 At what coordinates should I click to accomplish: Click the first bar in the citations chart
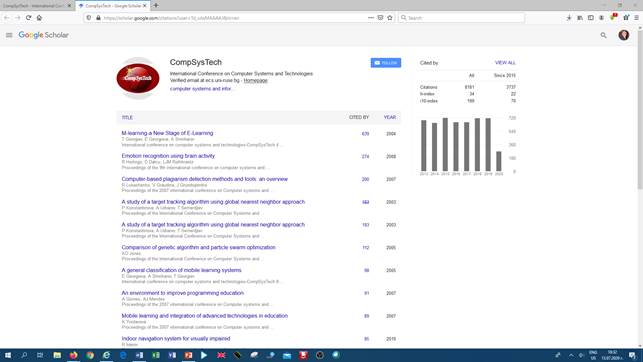424,146
